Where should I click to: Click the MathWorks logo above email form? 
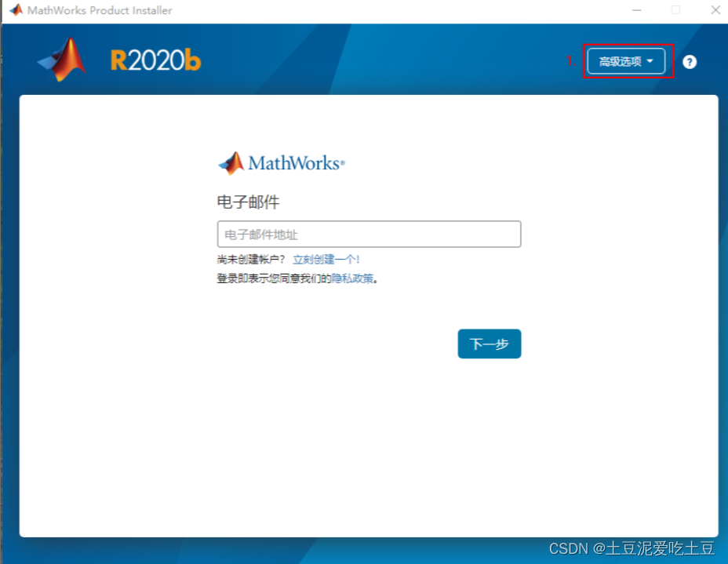[282, 163]
